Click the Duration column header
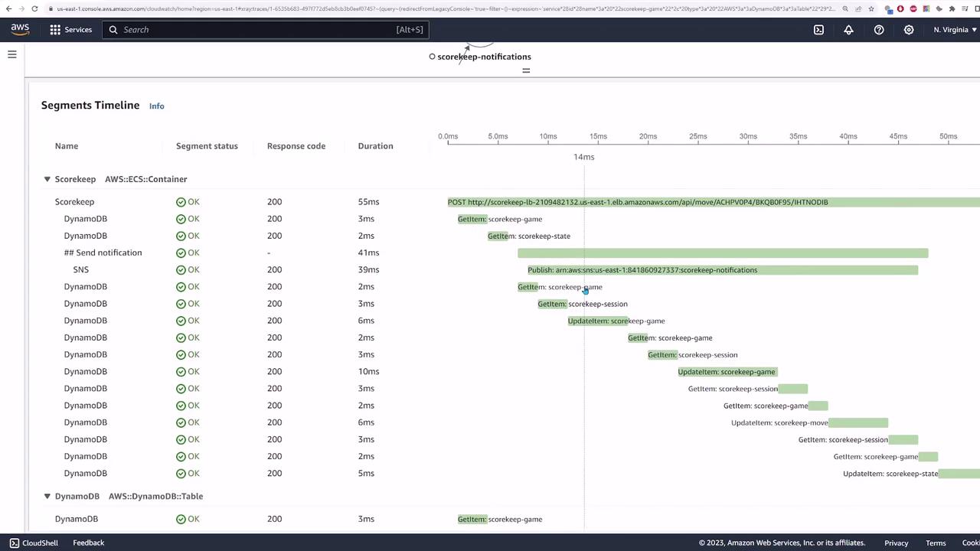This screenshot has width=980, height=551. click(x=375, y=146)
